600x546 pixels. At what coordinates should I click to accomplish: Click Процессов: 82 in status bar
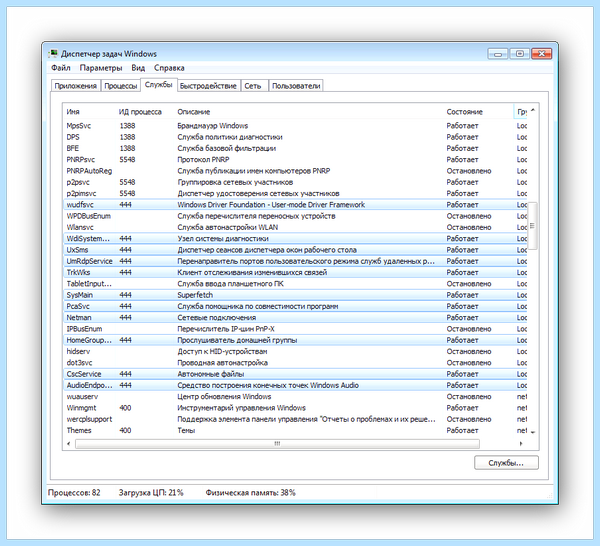tap(74, 493)
